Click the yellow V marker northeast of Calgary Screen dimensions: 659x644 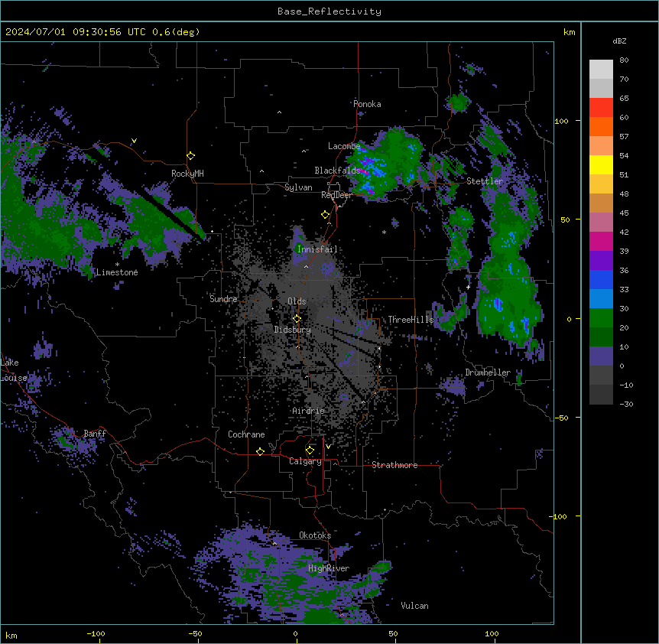coord(328,447)
